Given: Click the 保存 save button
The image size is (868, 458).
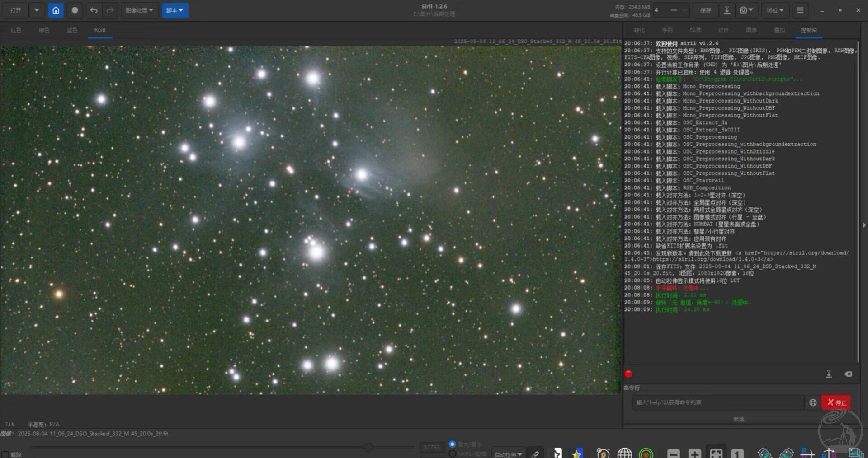Looking at the screenshot, I should point(705,10).
